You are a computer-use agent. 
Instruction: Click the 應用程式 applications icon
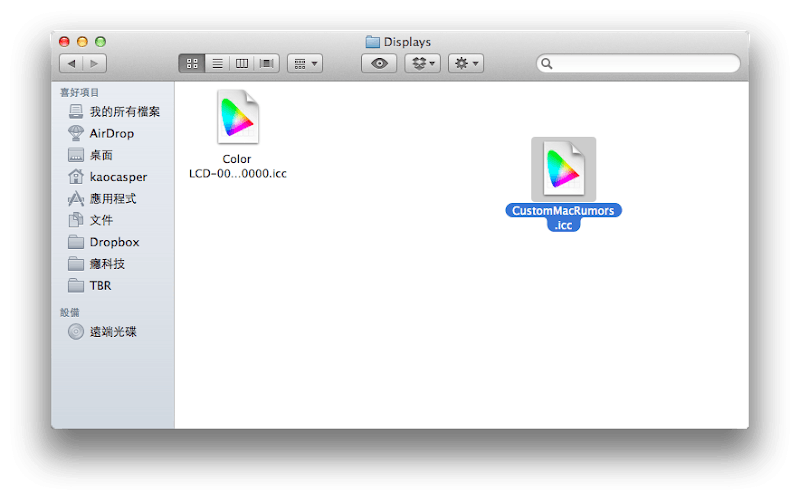click(x=76, y=198)
